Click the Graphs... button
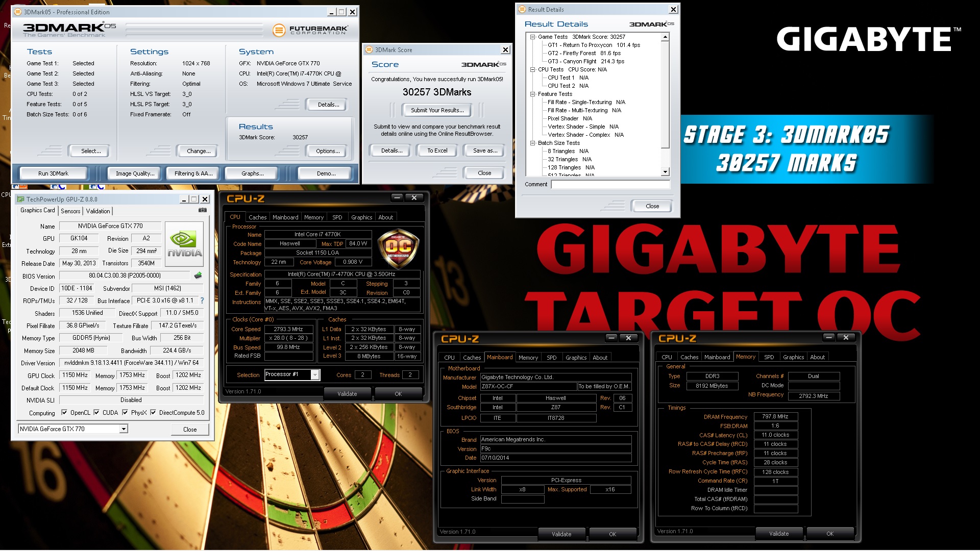The height and width of the screenshot is (551, 980). pyautogui.click(x=253, y=173)
